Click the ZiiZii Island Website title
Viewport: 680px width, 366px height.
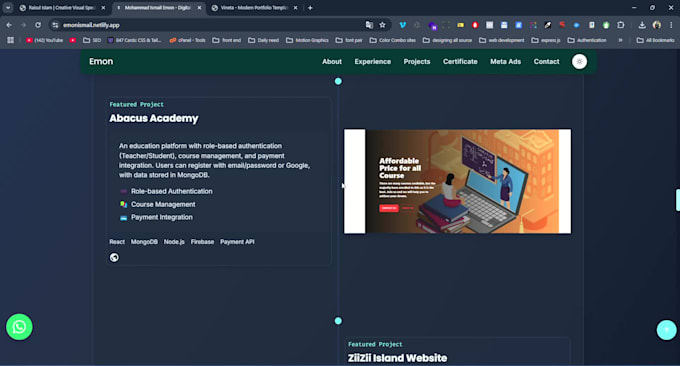(397, 358)
